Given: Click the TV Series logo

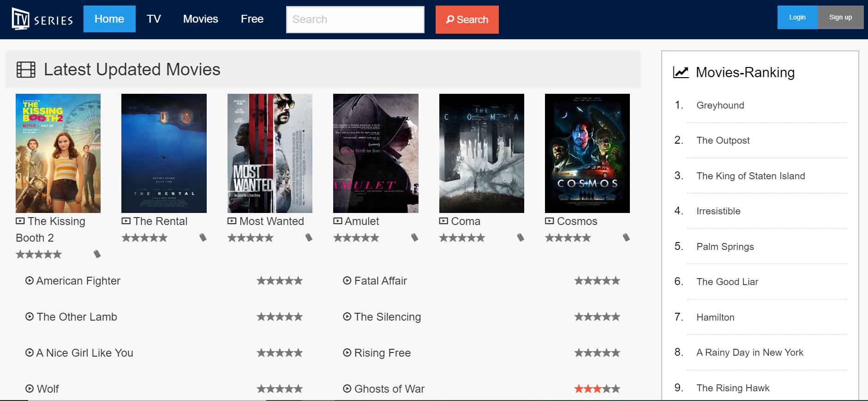Looking at the screenshot, I should tap(42, 19).
